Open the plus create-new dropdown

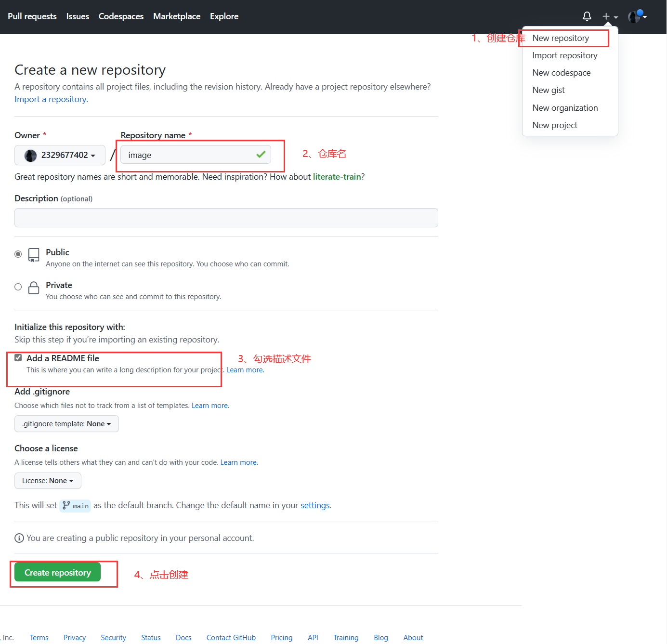(x=610, y=16)
